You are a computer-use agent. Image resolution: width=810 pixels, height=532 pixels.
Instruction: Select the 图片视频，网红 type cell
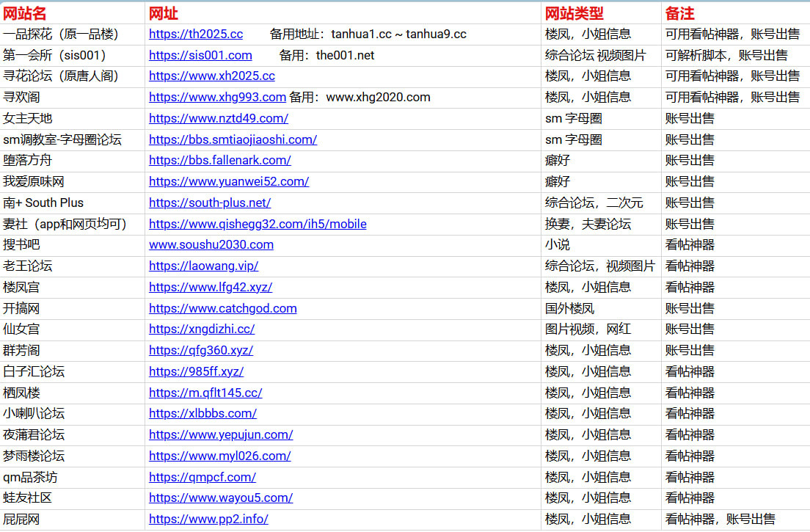[x=601, y=329]
